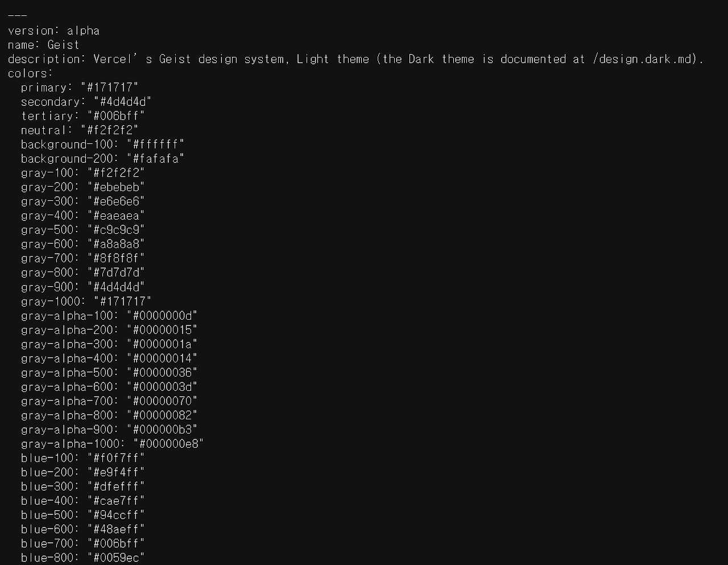Click the tertiary color value #006bff
The height and width of the screenshot is (565, 728).
coord(116,116)
